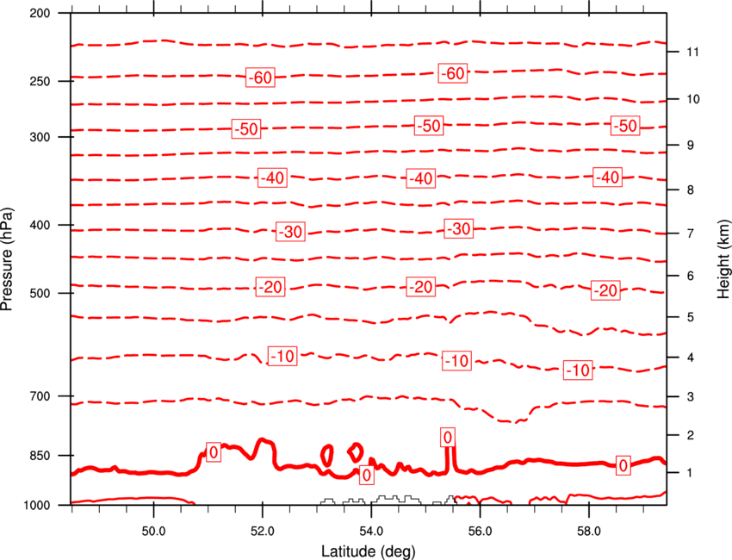
Task: Pick the 11 km height tick label
Action: click(692, 52)
